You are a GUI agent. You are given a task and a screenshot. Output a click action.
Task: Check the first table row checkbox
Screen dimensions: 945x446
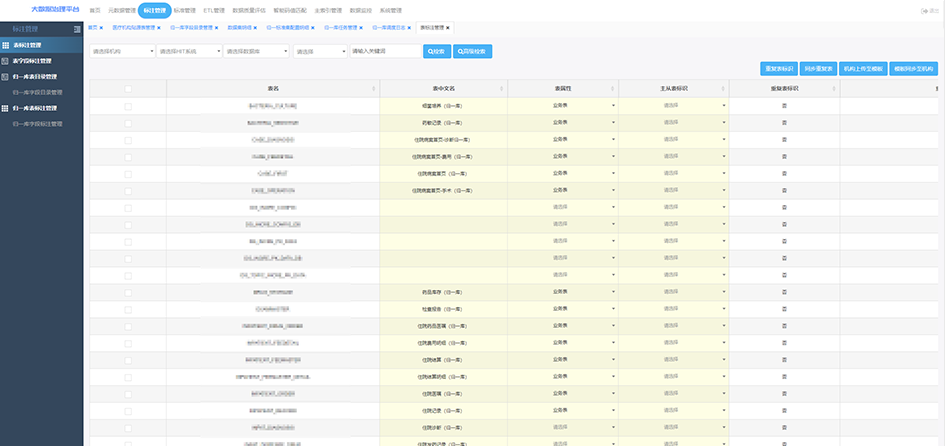point(128,106)
